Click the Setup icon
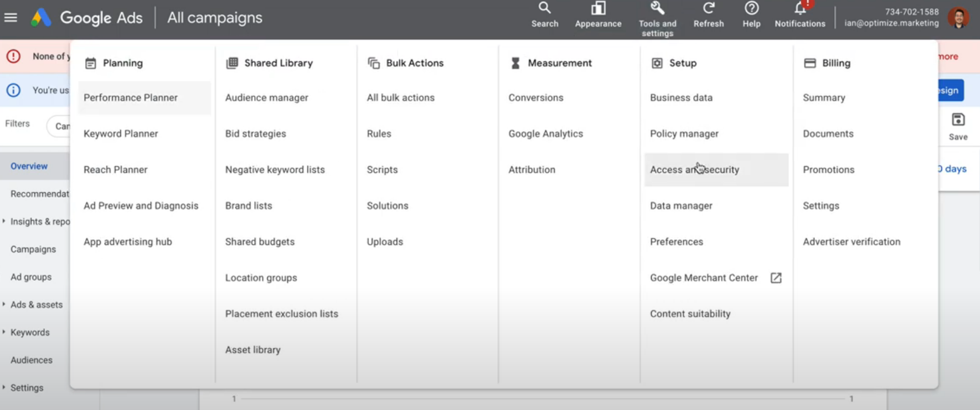 coord(657,63)
